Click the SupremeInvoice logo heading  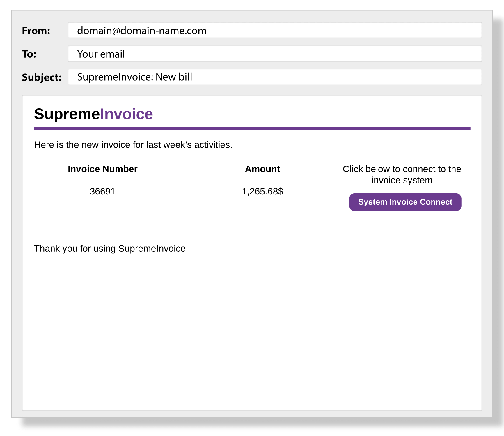click(93, 114)
